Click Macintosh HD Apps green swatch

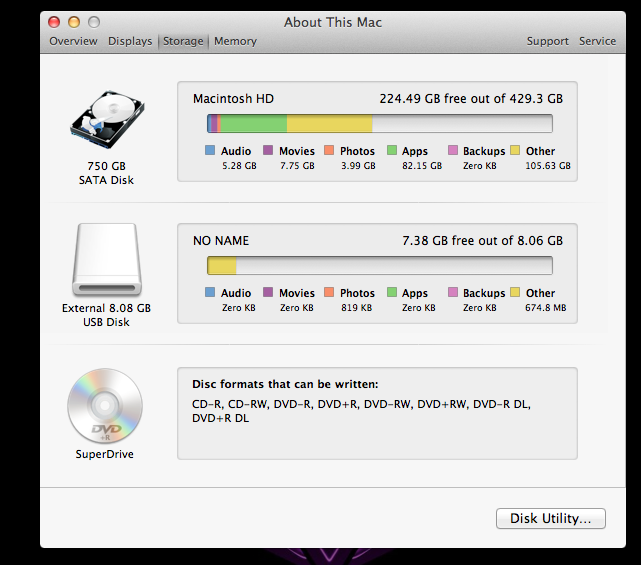(392, 150)
